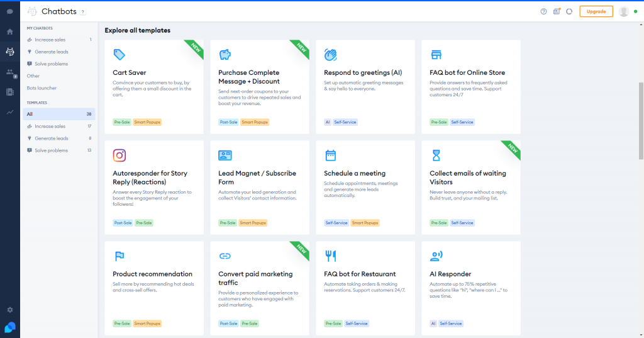The width and height of the screenshot is (644, 338).
Task: Click the usage progress circle icon
Action: pos(569,11)
